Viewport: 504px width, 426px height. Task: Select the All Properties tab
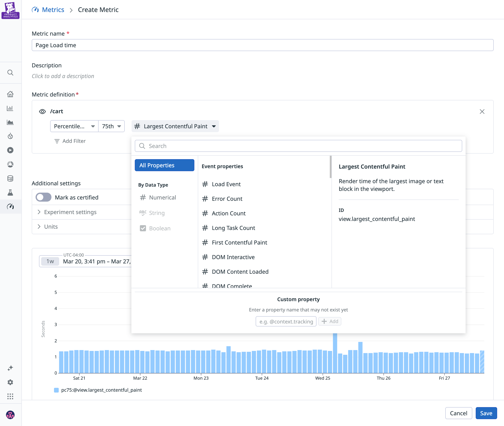coord(164,165)
